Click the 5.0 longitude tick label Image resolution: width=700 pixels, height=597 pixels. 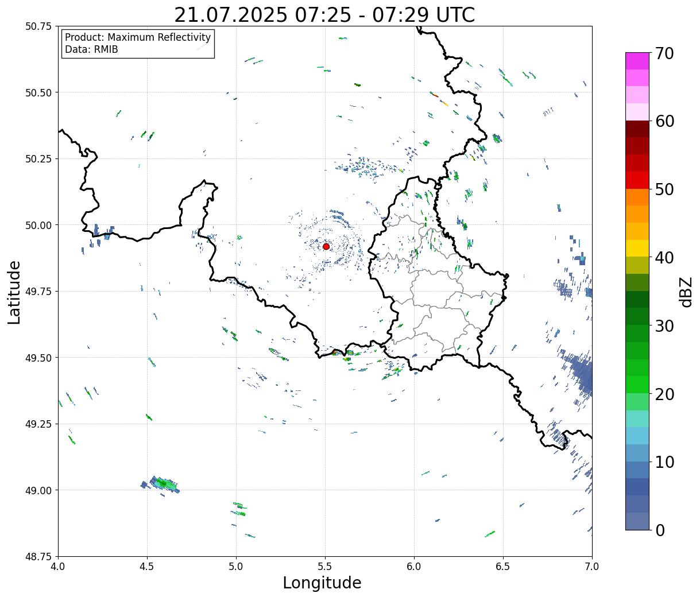click(x=236, y=567)
